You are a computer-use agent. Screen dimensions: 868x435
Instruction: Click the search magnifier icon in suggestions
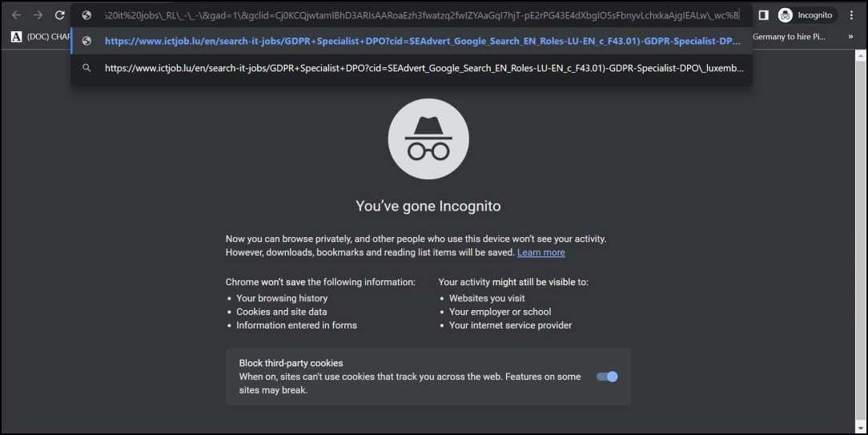86,68
